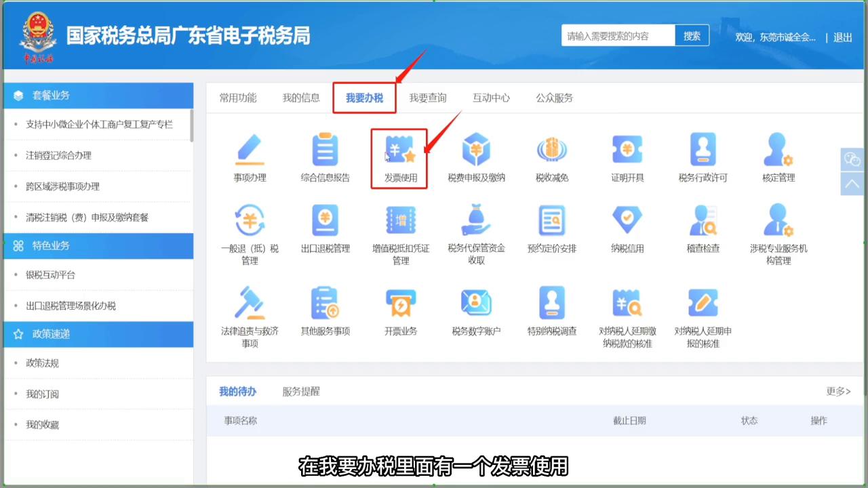Screen dimensions: 868x488
Task: Switch to the 我要查询 tab
Action: point(428,98)
